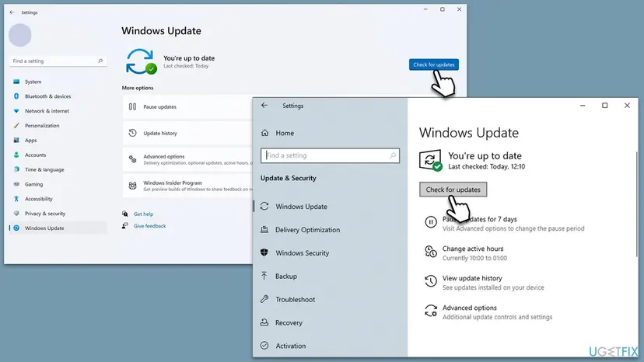Open Apps icon in Windows 11 sidebar

click(x=16, y=140)
